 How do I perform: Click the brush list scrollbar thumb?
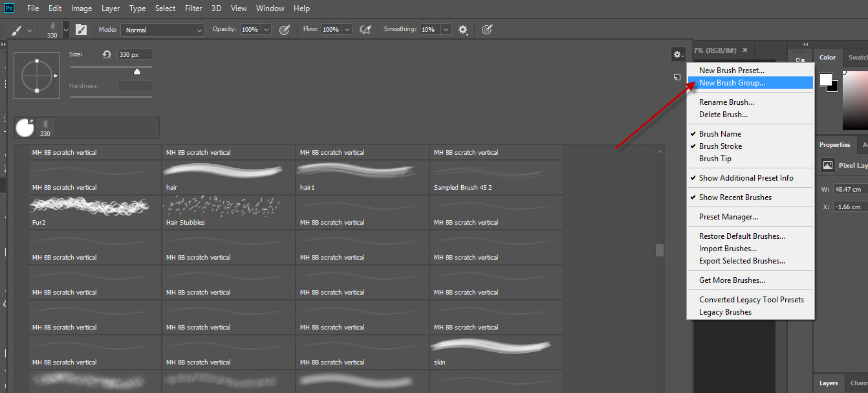[x=660, y=250]
